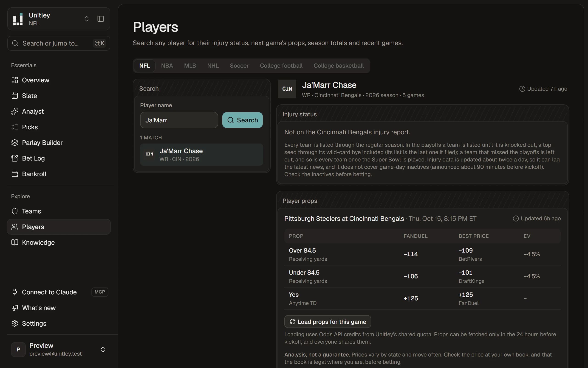Click the Search or jump to field
Image resolution: width=588 pixels, height=368 pixels.
(x=59, y=43)
